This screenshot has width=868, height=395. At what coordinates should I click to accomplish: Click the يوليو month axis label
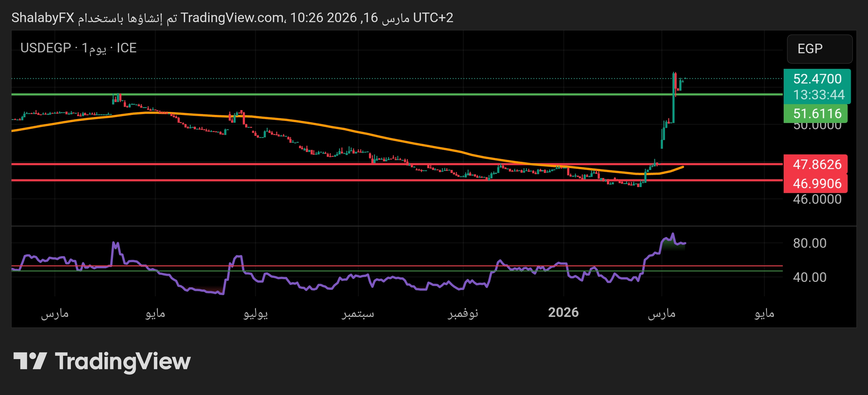pos(255,313)
